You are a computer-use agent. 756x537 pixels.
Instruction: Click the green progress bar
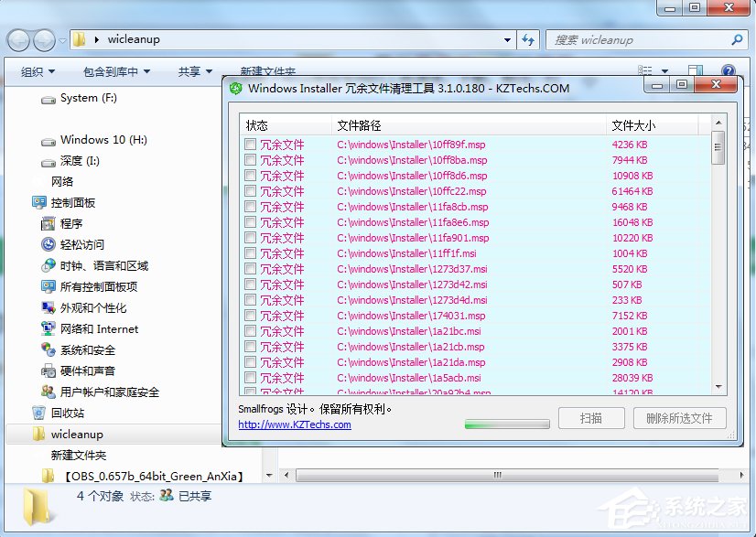[506, 424]
